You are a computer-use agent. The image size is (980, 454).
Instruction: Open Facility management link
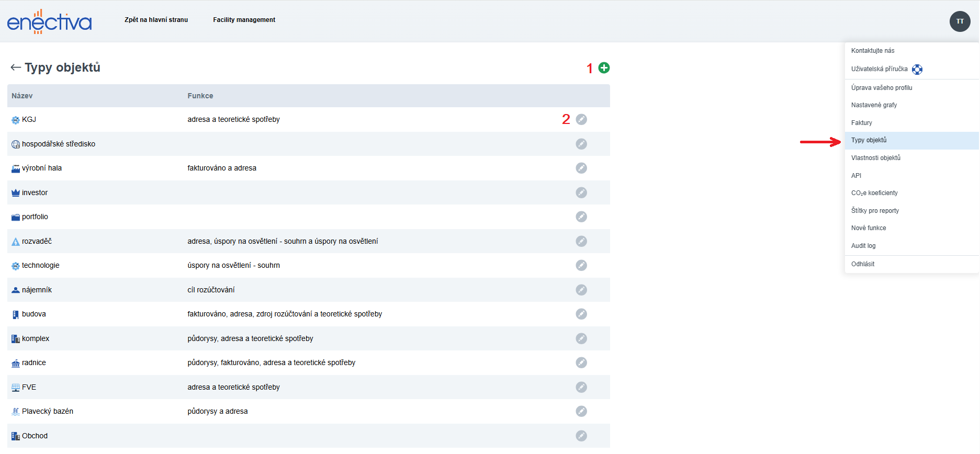pyautogui.click(x=244, y=20)
